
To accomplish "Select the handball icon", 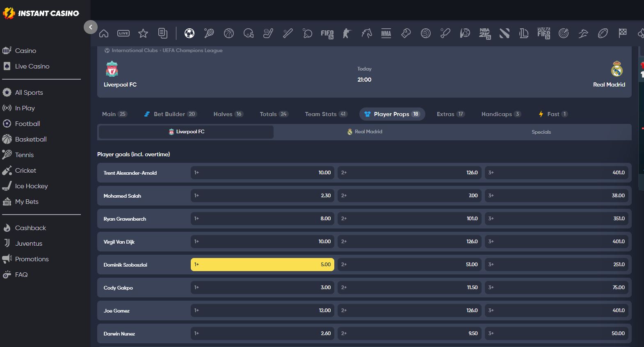I will [465, 33].
